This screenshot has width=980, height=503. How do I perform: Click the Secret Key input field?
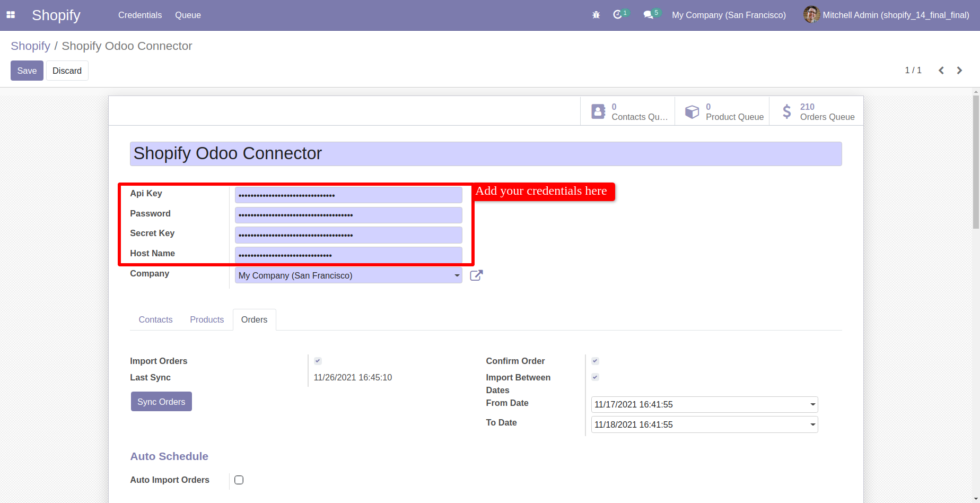pos(348,235)
